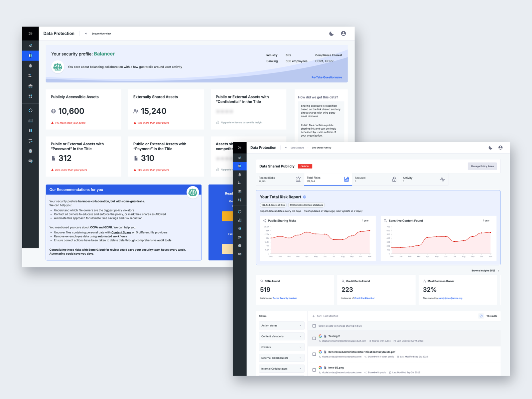Image resolution: width=532 pixels, height=399 pixels.
Task: Open bell alerts icon in back window sidebar
Action: 30,66
